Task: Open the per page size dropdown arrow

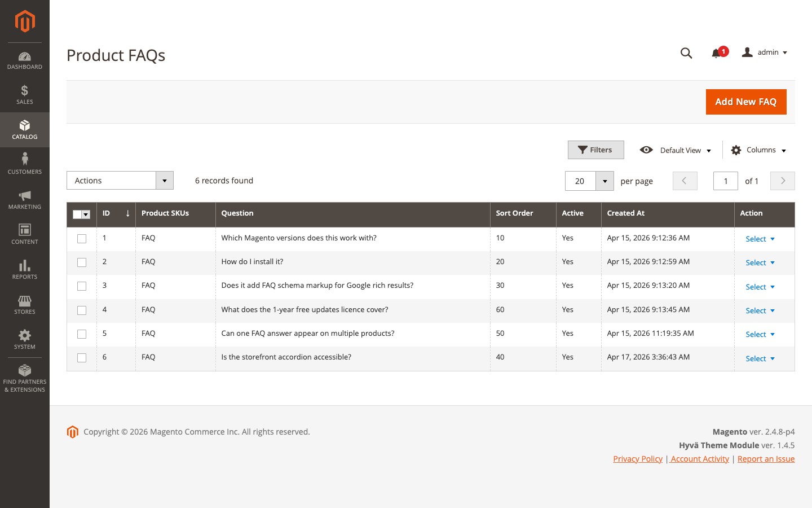Action: 604,181
